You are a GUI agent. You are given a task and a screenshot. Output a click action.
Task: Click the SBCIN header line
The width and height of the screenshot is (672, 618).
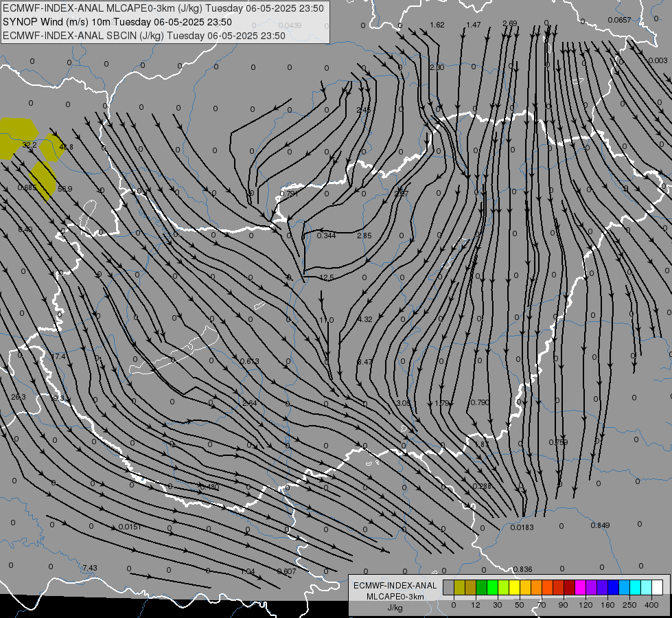click(144, 36)
